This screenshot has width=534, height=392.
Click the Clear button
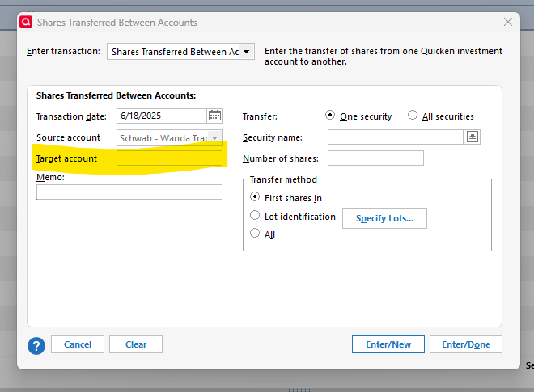coord(136,344)
